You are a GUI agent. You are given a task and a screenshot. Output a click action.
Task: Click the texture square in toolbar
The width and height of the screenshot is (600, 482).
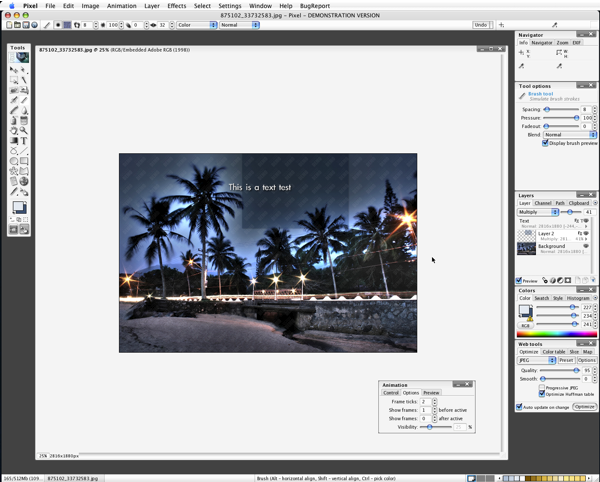67,25
